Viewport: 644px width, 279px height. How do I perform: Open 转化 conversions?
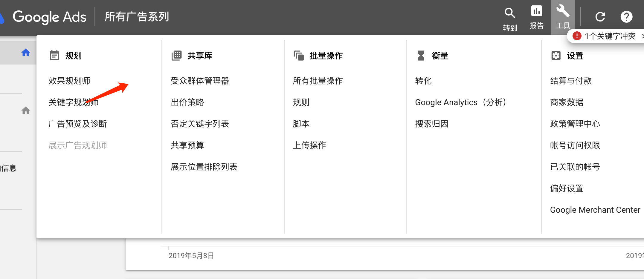pyautogui.click(x=423, y=81)
